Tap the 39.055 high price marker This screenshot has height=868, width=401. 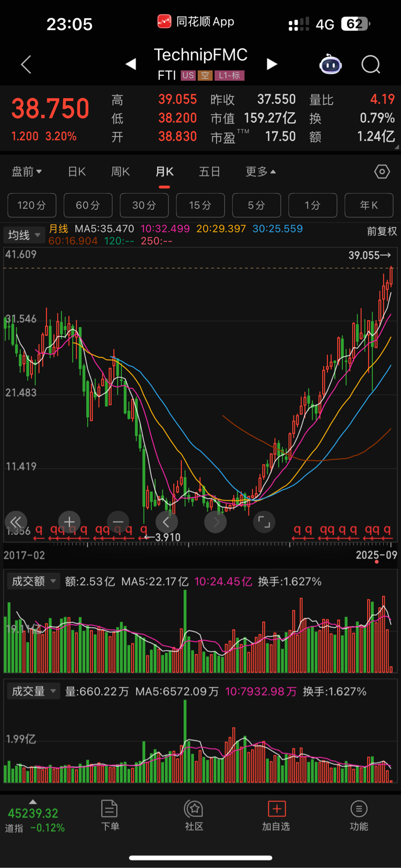point(370,255)
